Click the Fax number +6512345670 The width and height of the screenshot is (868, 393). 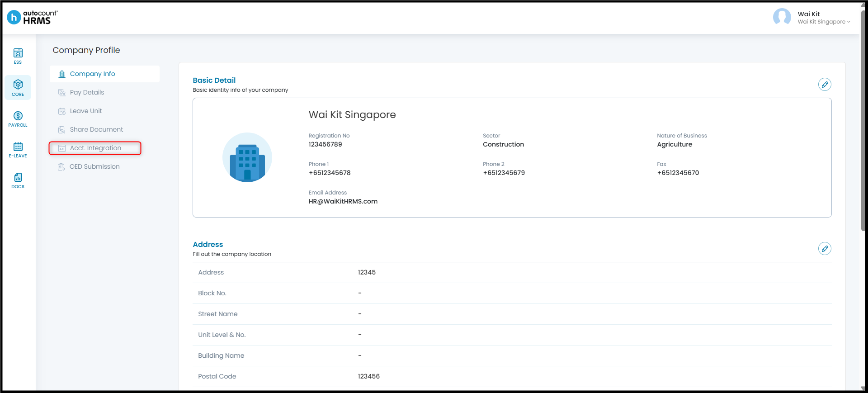point(678,173)
